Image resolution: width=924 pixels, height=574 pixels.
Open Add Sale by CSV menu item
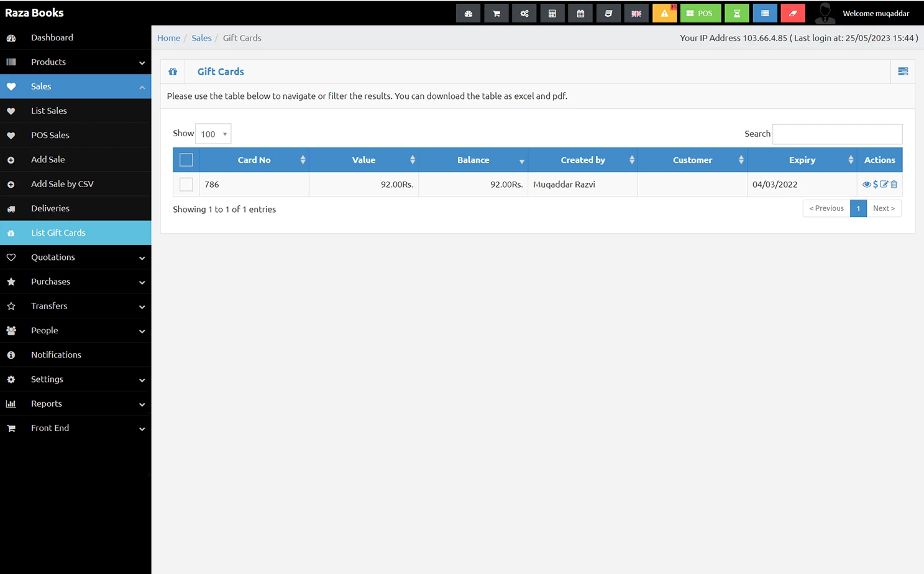point(62,184)
